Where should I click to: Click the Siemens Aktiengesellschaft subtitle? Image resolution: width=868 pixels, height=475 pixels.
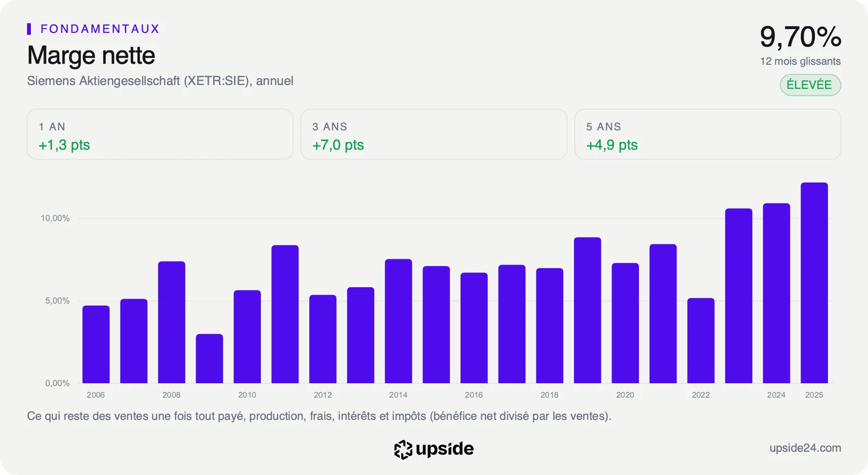(160, 81)
